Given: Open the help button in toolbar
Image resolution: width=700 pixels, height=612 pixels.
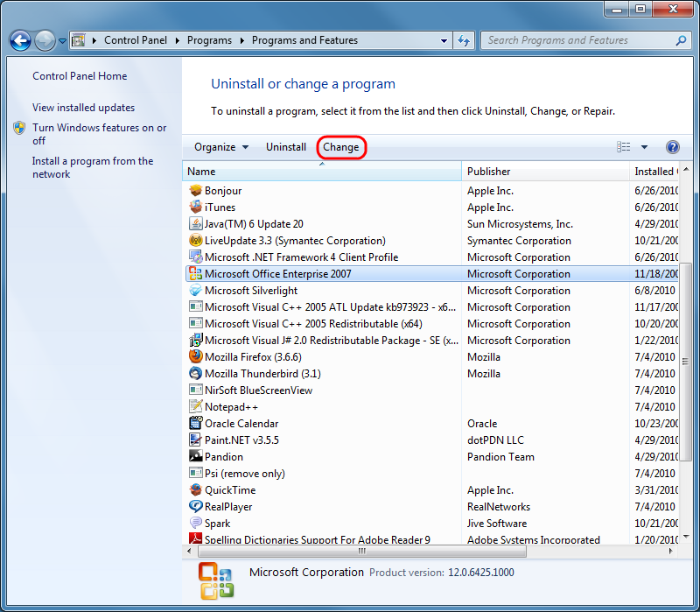Looking at the screenshot, I should point(672,147).
